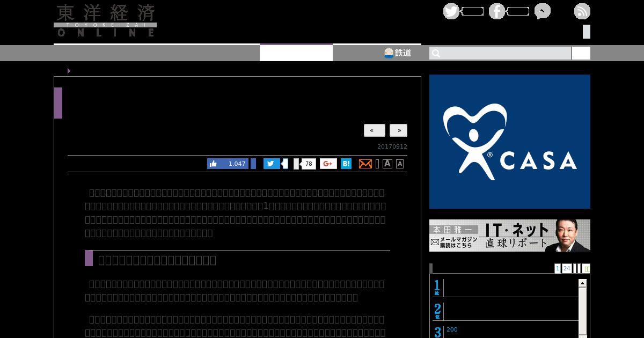
Task: Open the number 1 ranked article
Action: tap(505, 288)
